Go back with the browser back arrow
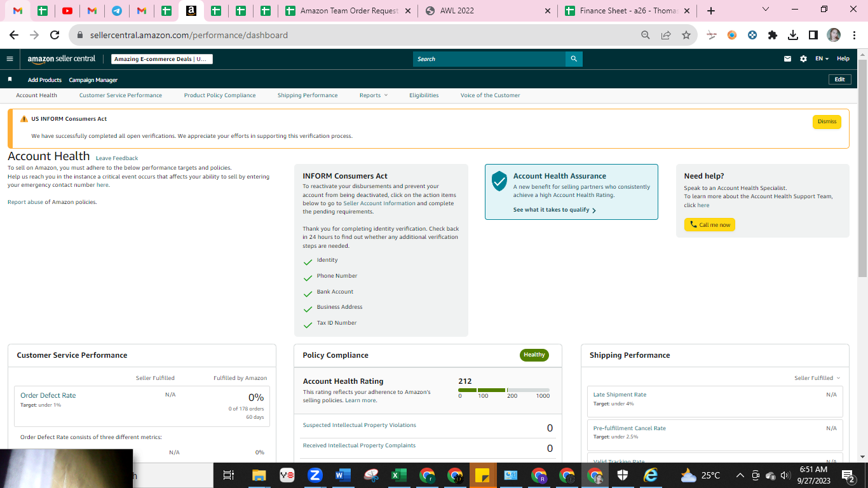Image resolution: width=868 pixels, height=488 pixels. click(14, 36)
